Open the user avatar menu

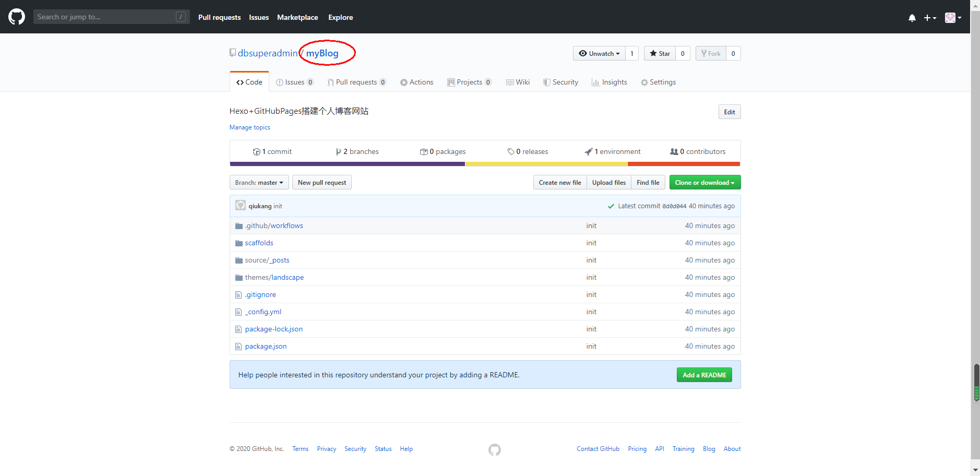(x=953, y=18)
